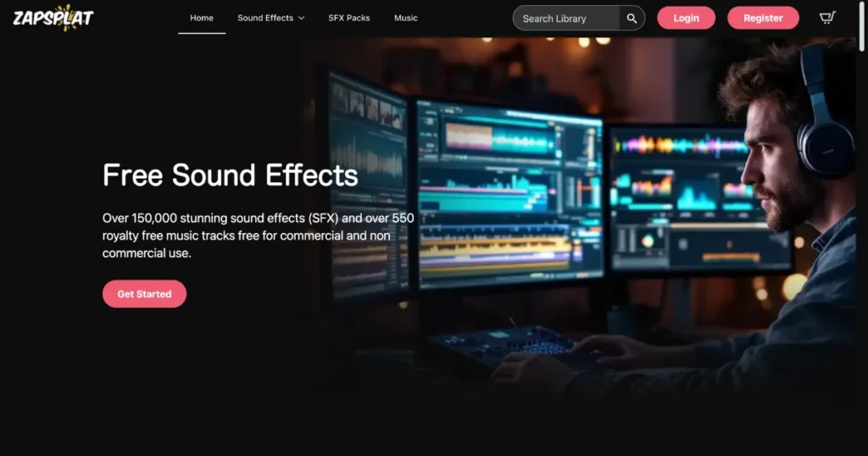Viewport: 868px width, 456px height.
Task: Open the SFX Packs page
Action: pyautogui.click(x=349, y=18)
